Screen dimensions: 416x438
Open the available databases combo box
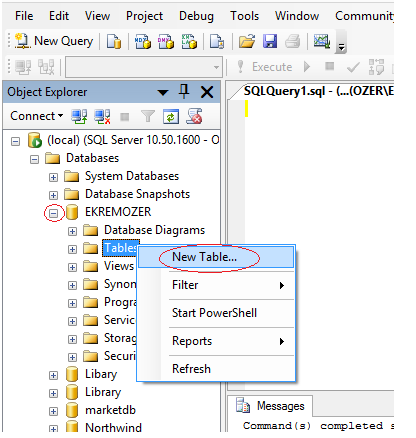(144, 67)
